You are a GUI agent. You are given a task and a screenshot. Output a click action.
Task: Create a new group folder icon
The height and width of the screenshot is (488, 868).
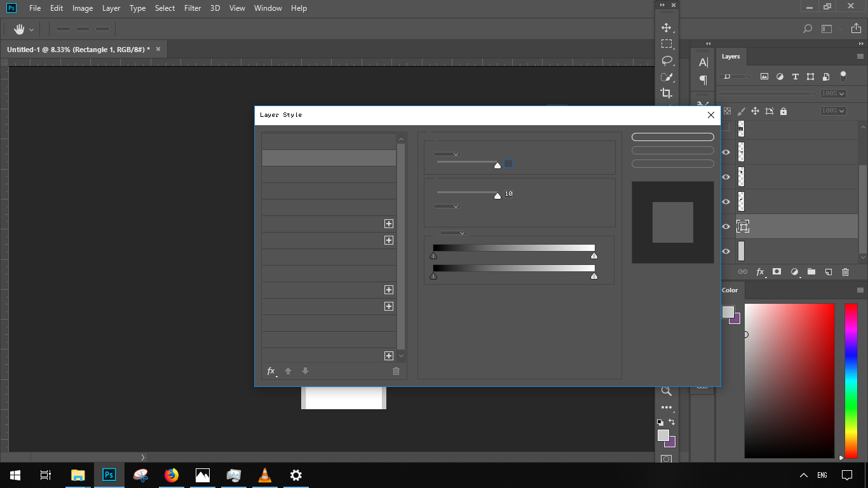[811, 272]
